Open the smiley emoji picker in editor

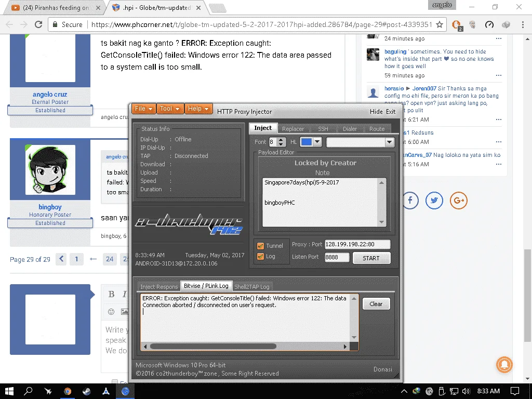point(111,312)
